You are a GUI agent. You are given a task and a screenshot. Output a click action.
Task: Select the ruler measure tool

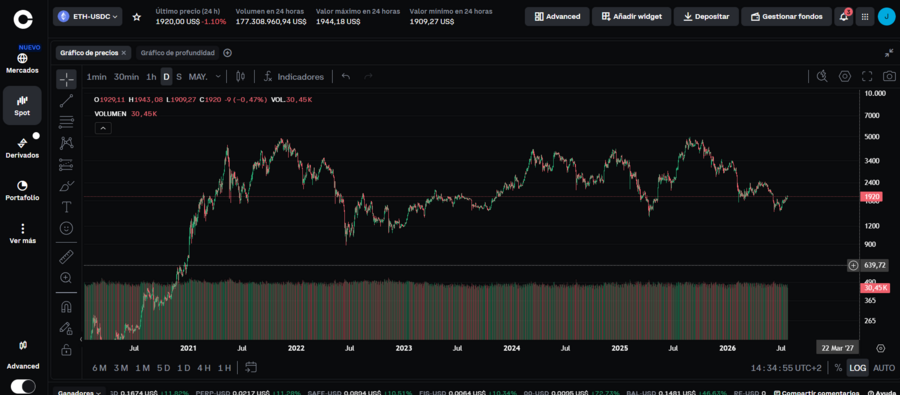point(66,257)
